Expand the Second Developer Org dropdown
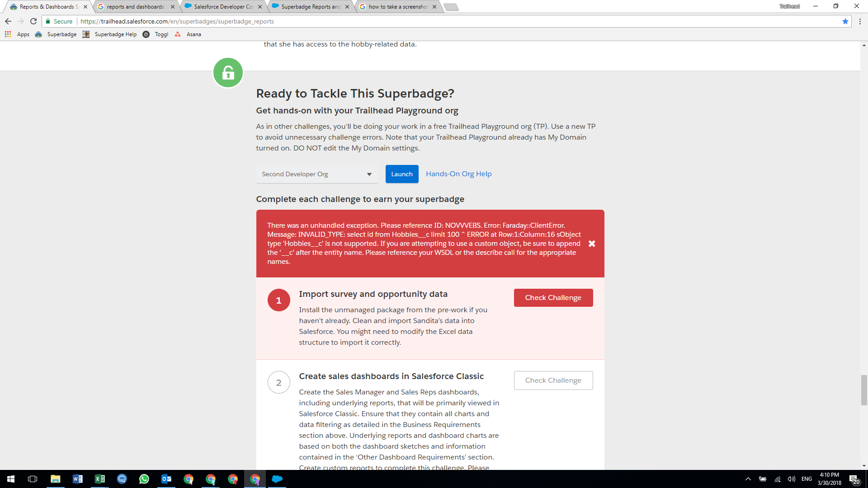This screenshot has height=488, width=868. tap(317, 174)
